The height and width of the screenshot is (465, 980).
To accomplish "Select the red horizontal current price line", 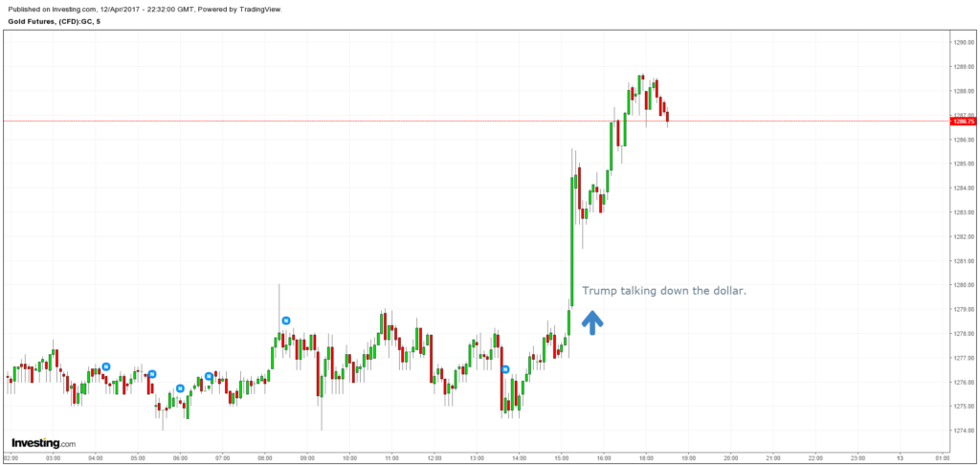I will [x=383, y=122].
